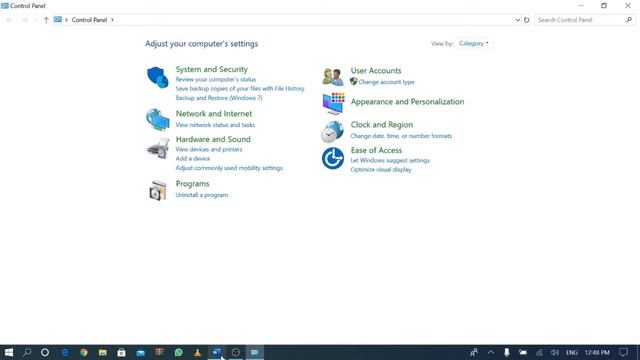Open User Accounts category heading
The width and height of the screenshot is (640, 360).
376,71
